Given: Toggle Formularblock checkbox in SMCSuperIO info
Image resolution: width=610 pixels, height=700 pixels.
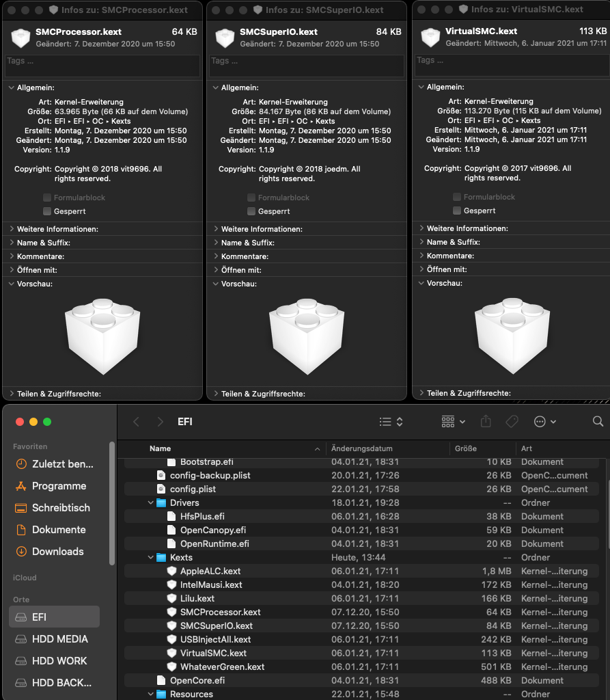Looking at the screenshot, I should [x=251, y=198].
